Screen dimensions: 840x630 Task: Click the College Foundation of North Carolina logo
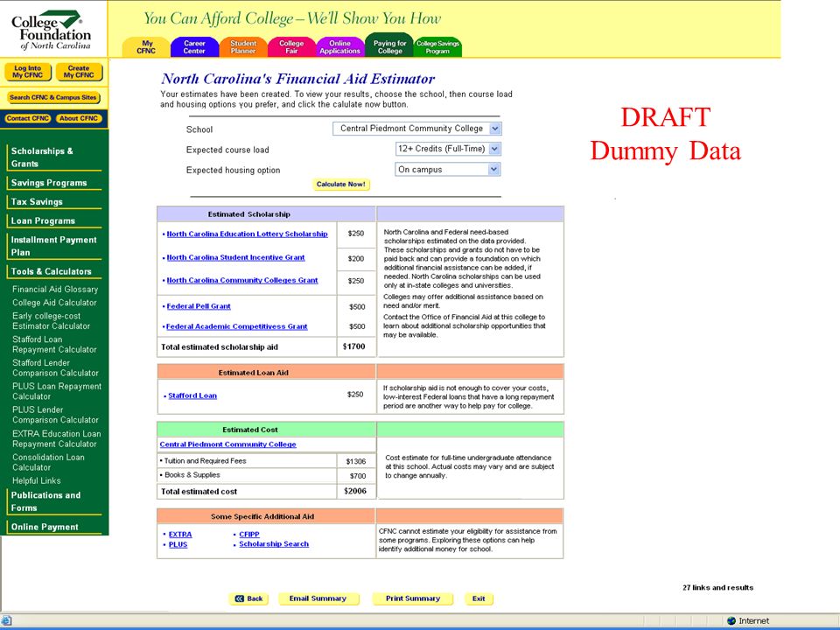(x=52, y=31)
